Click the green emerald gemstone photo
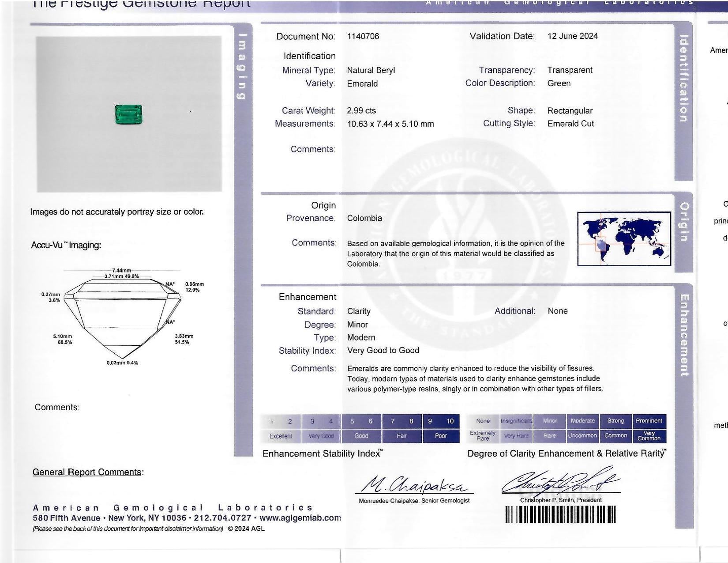 coord(128,114)
